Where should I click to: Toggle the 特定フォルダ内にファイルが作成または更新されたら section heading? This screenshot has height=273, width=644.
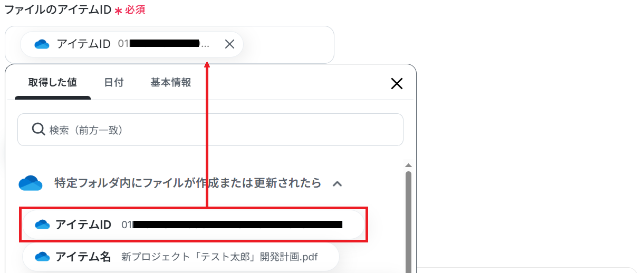coord(188,183)
